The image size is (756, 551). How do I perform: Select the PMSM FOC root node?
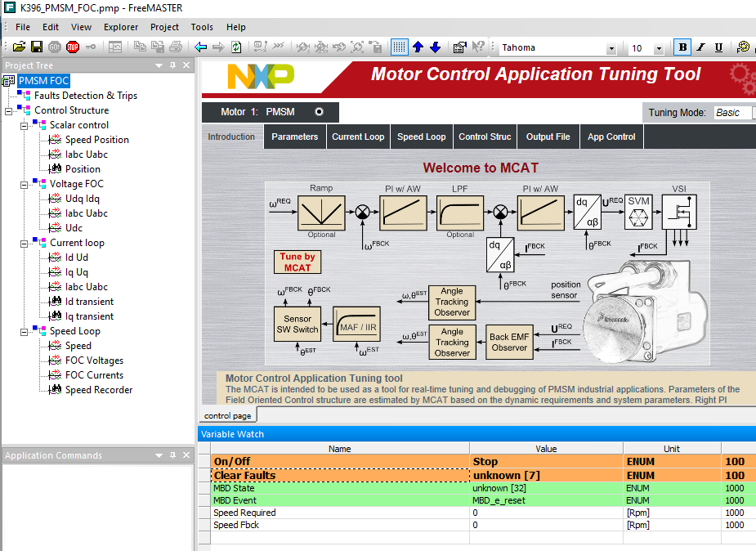pos(43,80)
